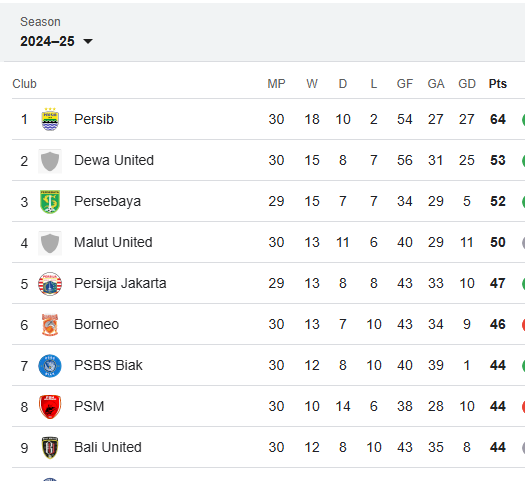Click the GD column header
This screenshot has width=525, height=481.
pyautogui.click(x=467, y=83)
